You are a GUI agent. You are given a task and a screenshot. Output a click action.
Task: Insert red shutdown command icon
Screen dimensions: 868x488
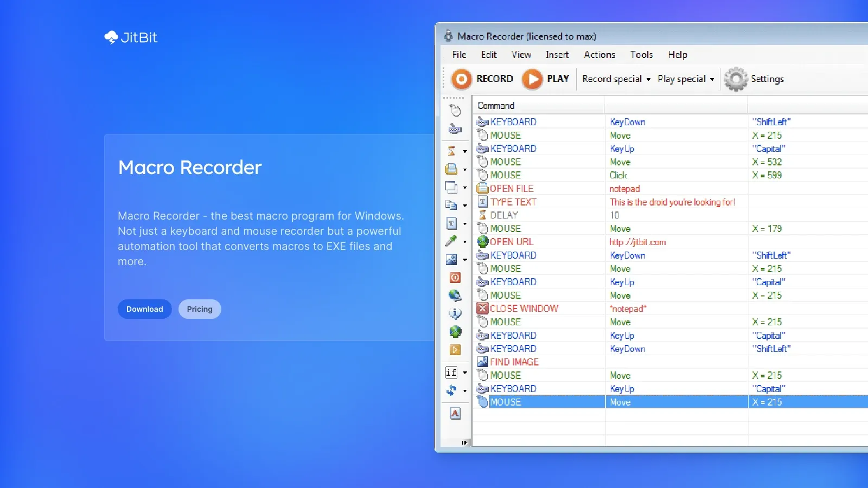pyautogui.click(x=455, y=278)
